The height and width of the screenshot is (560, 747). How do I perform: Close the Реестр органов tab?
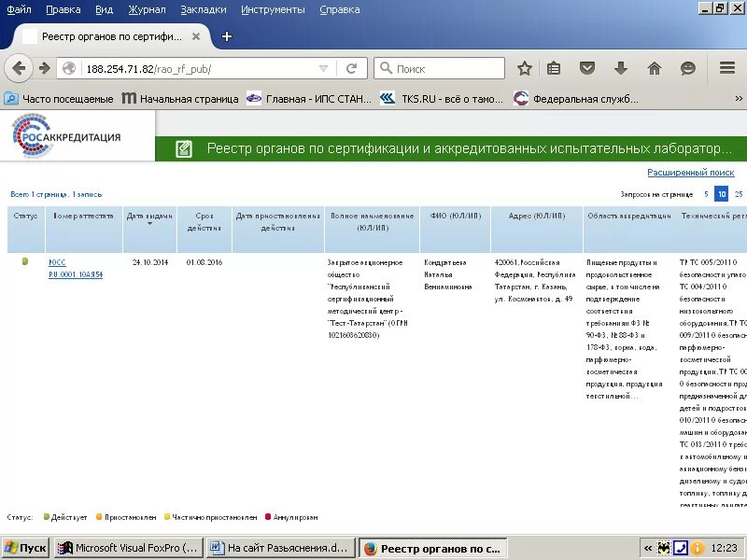[196, 36]
